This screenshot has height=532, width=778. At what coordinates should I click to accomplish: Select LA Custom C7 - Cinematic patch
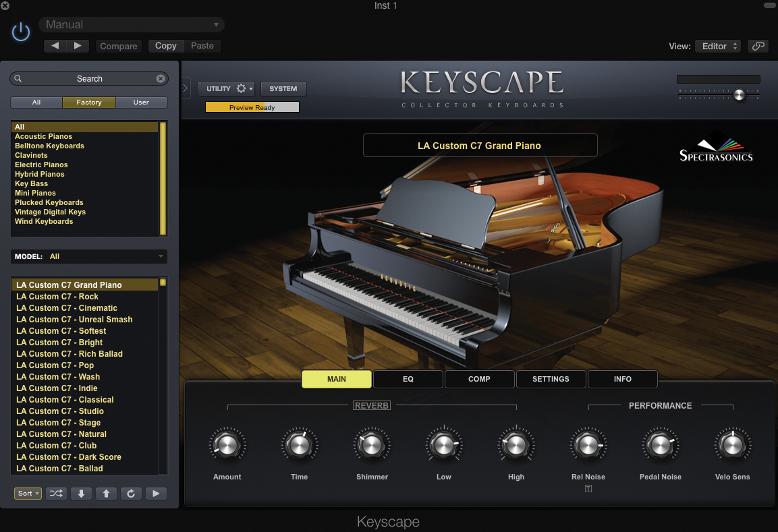pyautogui.click(x=85, y=308)
